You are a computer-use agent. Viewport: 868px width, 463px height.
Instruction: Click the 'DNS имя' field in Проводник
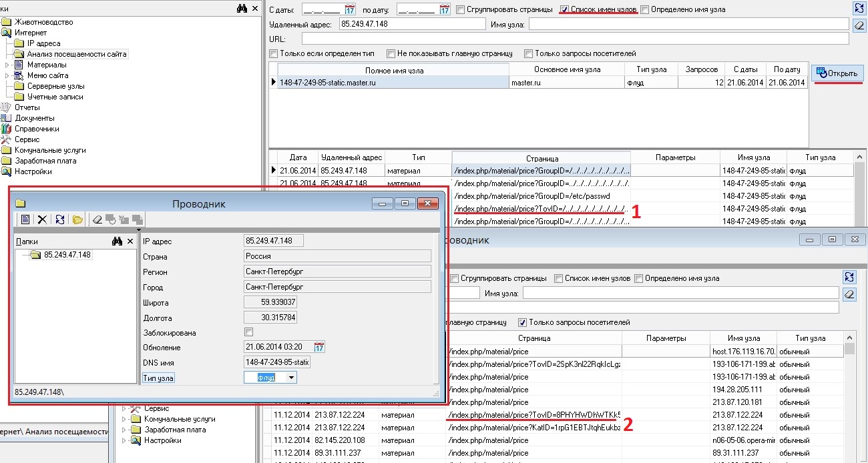[277, 362]
